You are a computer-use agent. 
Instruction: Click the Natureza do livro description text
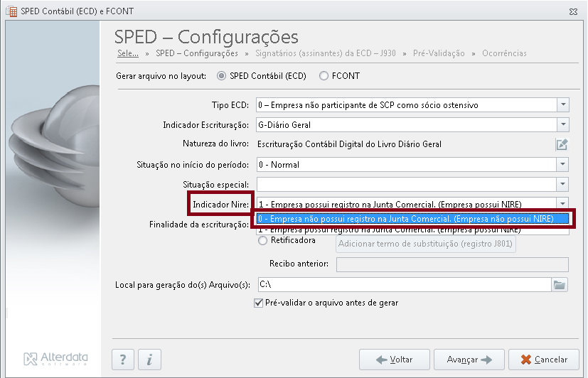click(349, 144)
